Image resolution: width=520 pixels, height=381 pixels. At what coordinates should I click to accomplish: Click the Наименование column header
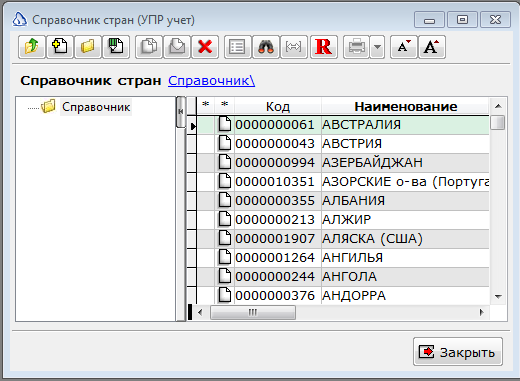click(405, 107)
